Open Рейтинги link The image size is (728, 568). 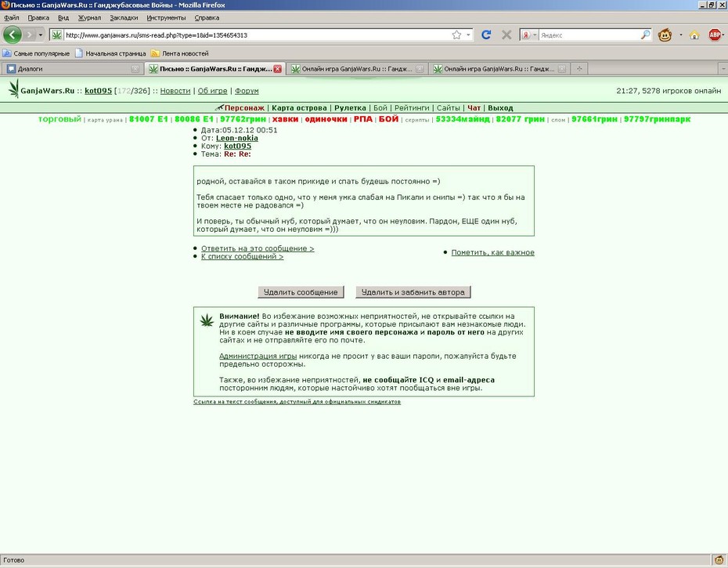click(x=412, y=108)
